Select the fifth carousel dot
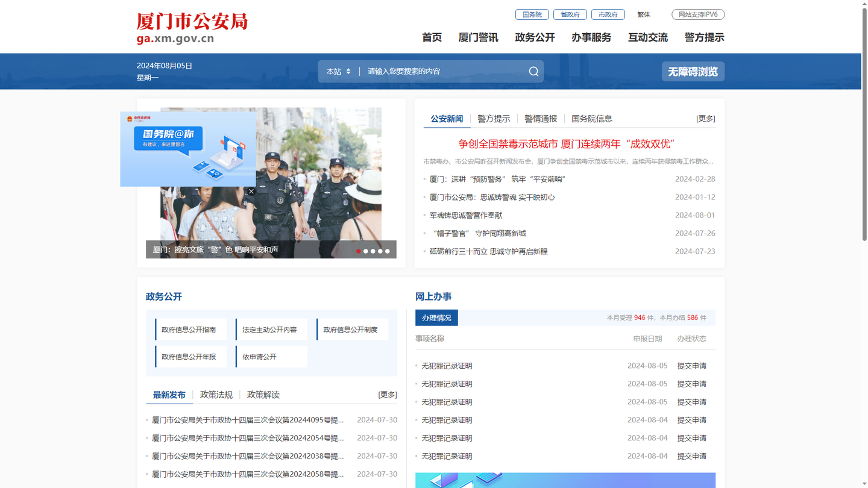The width and height of the screenshot is (868, 488). (x=388, y=251)
